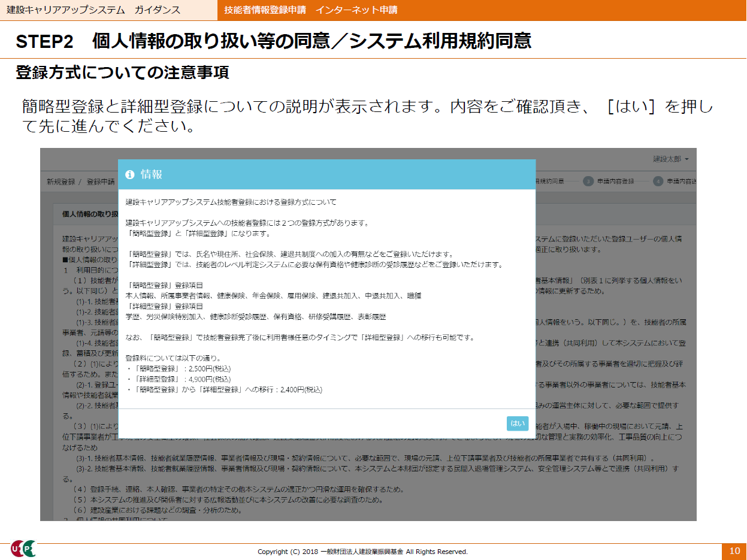The width and height of the screenshot is (747, 560).
Task: Select the step 4 circle indicator
Action: (x=658, y=181)
